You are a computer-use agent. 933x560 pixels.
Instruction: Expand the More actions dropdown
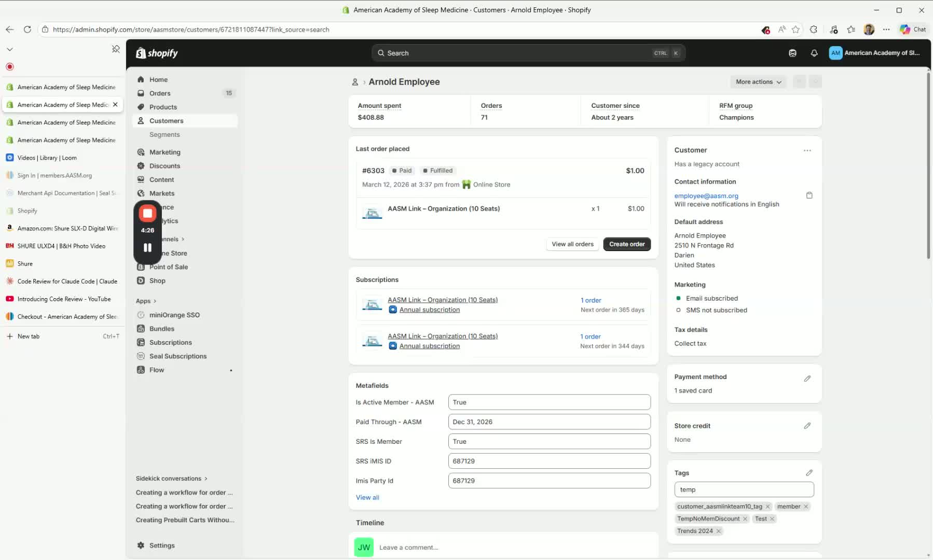click(x=758, y=82)
